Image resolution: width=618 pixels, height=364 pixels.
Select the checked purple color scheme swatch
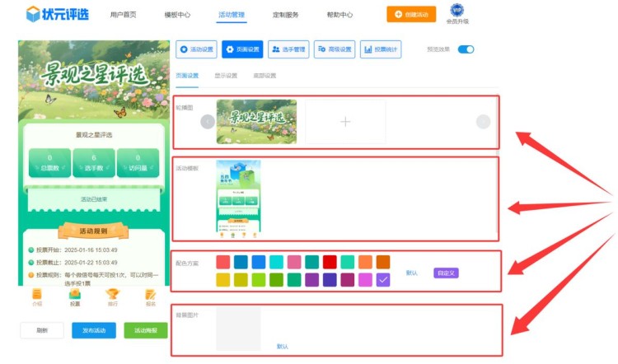click(x=383, y=280)
